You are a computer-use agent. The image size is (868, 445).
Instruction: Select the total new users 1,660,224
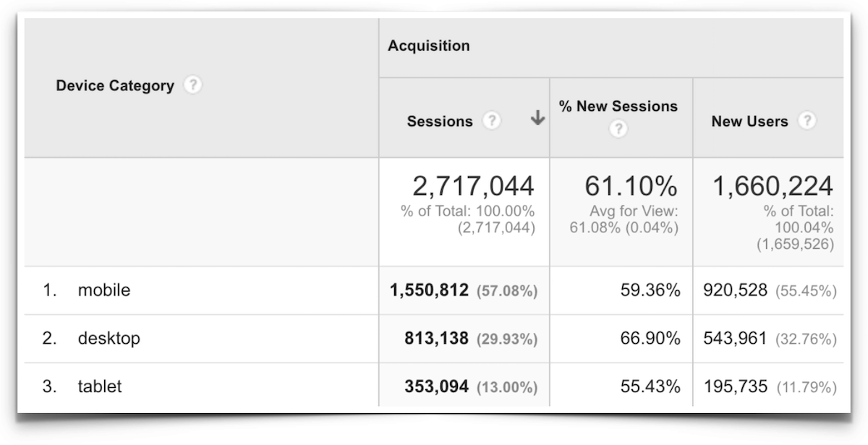[773, 187]
